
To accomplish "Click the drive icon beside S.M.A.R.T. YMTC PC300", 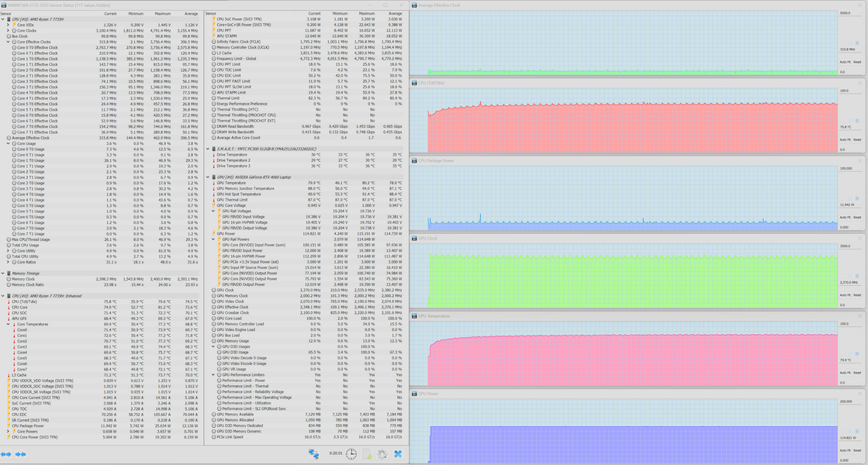I will [x=213, y=149].
